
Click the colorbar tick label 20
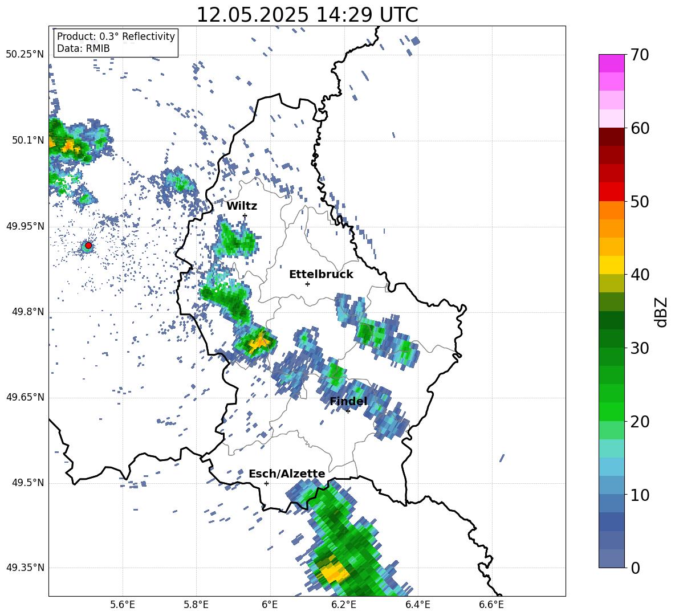tap(639, 422)
